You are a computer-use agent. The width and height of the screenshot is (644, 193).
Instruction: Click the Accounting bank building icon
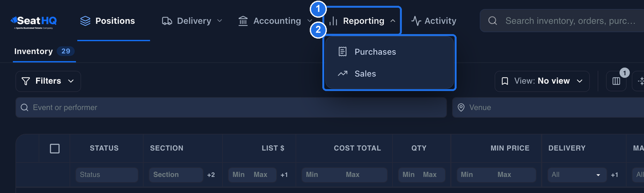(x=243, y=21)
